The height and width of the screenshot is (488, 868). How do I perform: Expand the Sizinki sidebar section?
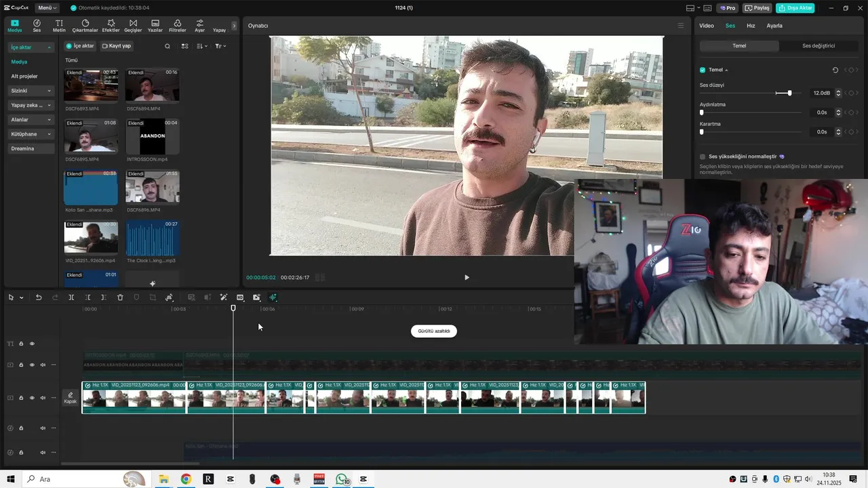(49, 91)
